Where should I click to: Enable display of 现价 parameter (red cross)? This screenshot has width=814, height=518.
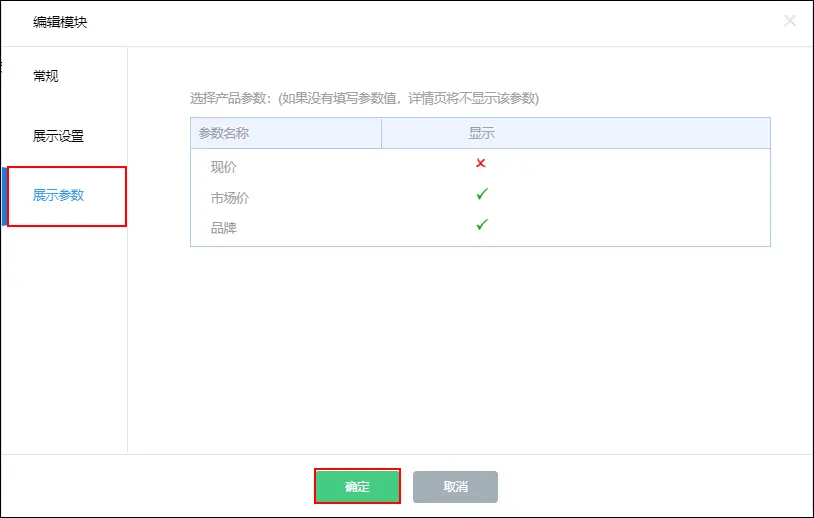[481, 163]
